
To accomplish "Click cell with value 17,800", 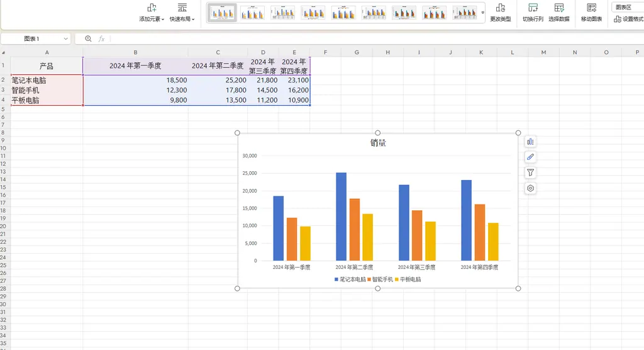I will 218,90.
